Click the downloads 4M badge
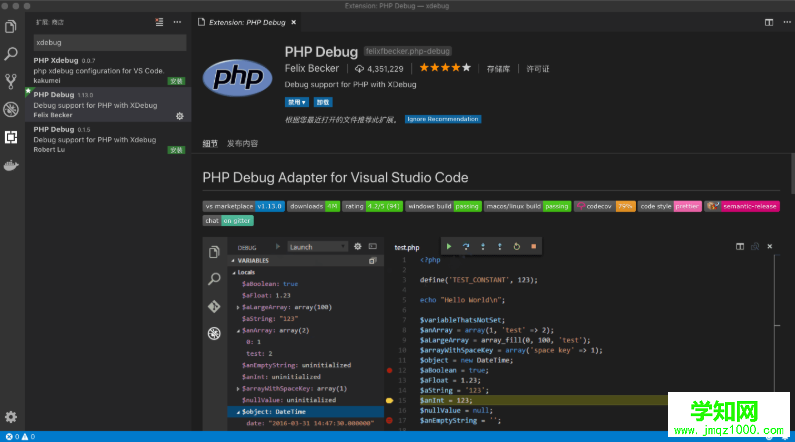This screenshot has height=442, width=795. (313, 206)
